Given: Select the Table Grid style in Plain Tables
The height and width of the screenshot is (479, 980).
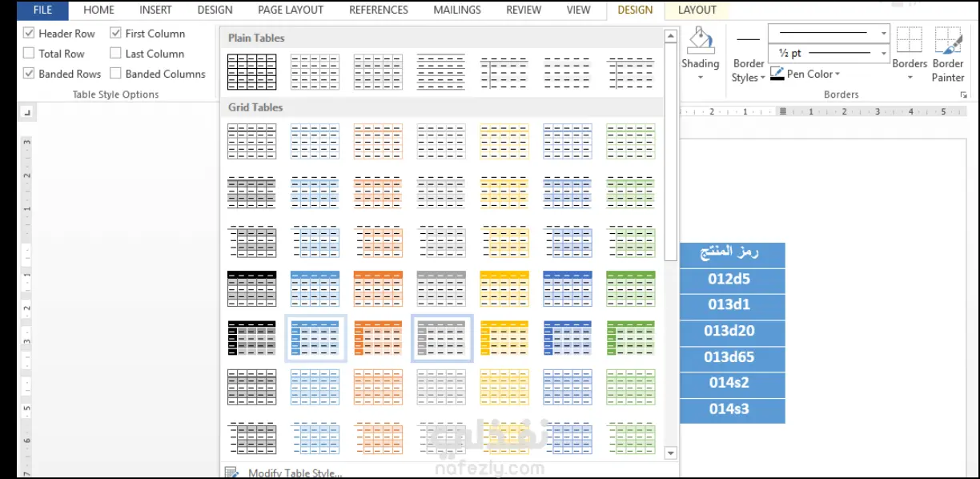Looking at the screenshot, I should (252, 72).
